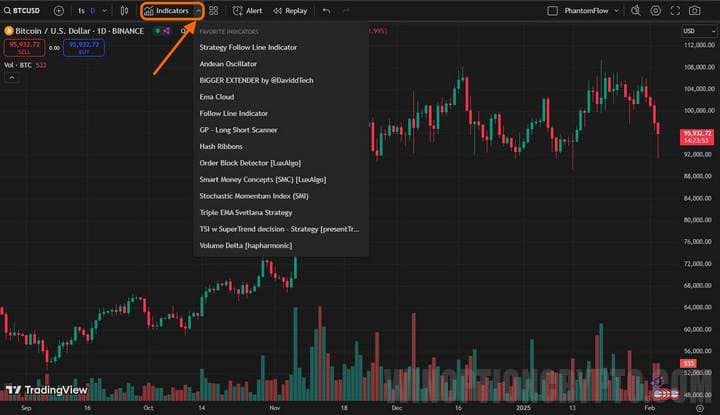The height and width of the screenshot is (415, 720).
Task: Click the compare/add symbol plus icon
Action: [x=58, y=10]
